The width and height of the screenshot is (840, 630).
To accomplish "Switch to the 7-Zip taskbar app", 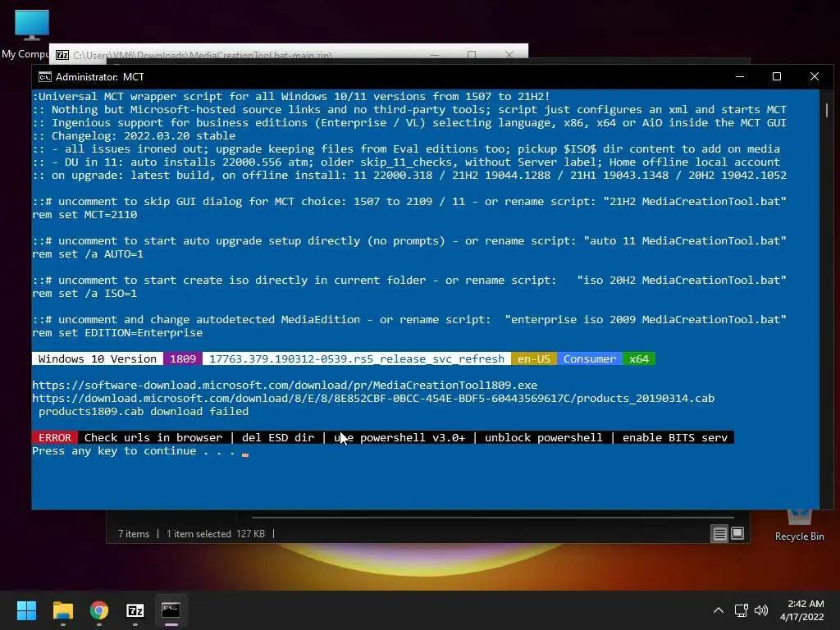I will (135, 610).
